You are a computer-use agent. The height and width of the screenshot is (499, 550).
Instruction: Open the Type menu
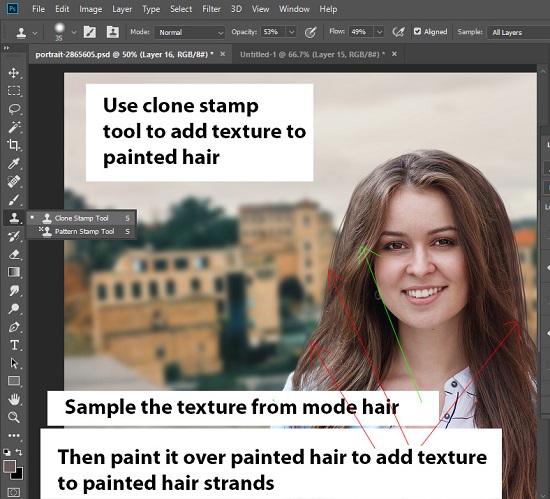151,9
